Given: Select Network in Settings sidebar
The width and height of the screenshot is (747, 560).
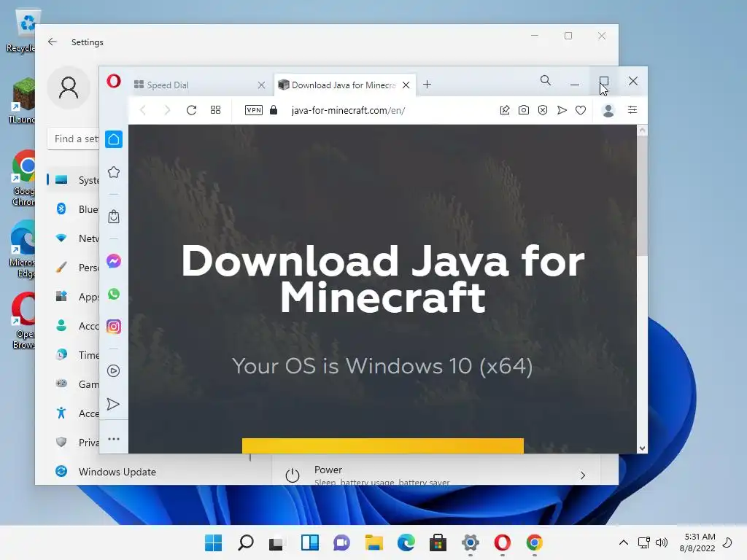Looking at the screenshot, I should point(73,238).
